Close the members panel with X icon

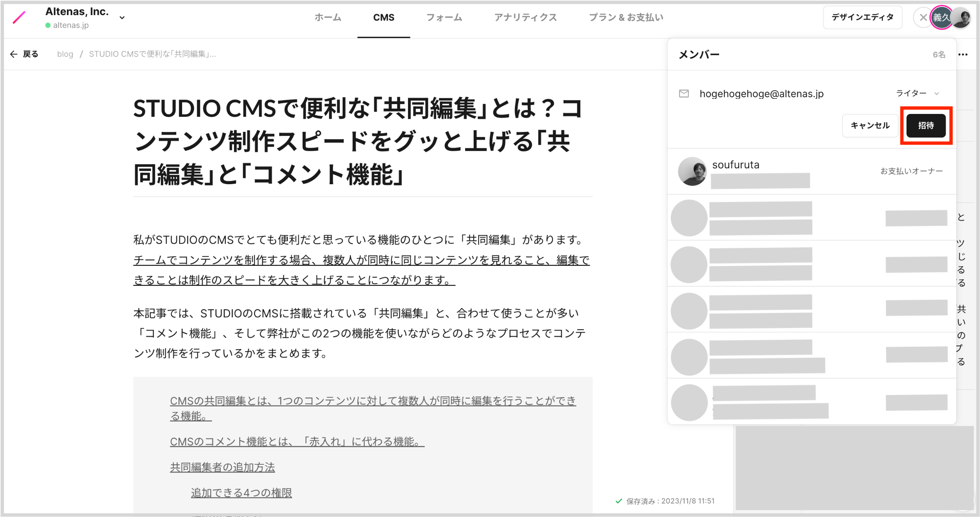coord(922,18)
